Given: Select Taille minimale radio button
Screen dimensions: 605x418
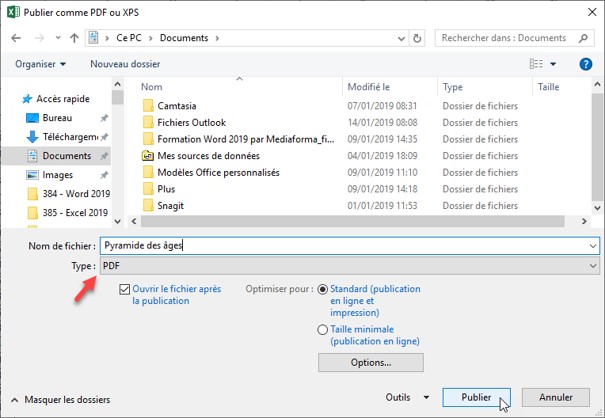Looking at the screenshot, I should [323, 329].
